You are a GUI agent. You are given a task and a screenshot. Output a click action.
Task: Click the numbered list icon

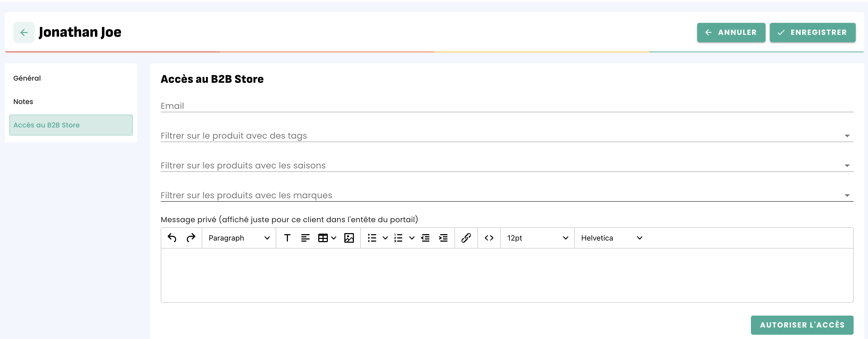398,238
